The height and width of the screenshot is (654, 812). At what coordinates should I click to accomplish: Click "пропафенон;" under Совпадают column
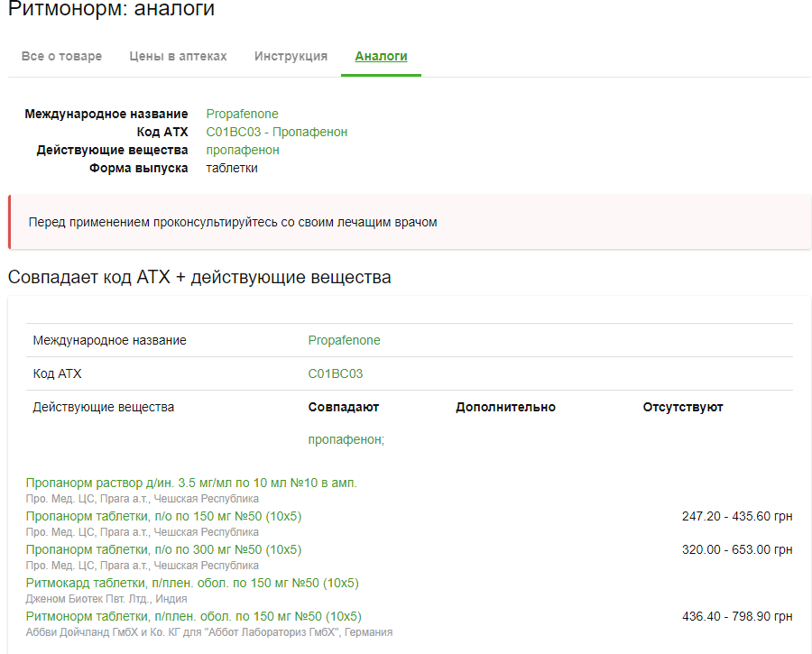tap(346, 439)
